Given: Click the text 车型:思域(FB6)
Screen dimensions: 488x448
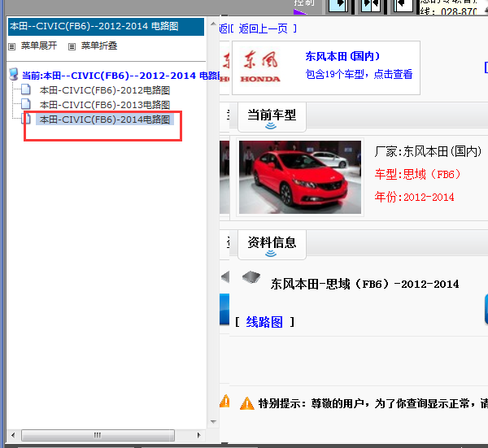Looking at the screenshot, I should (x=417, y=174).
